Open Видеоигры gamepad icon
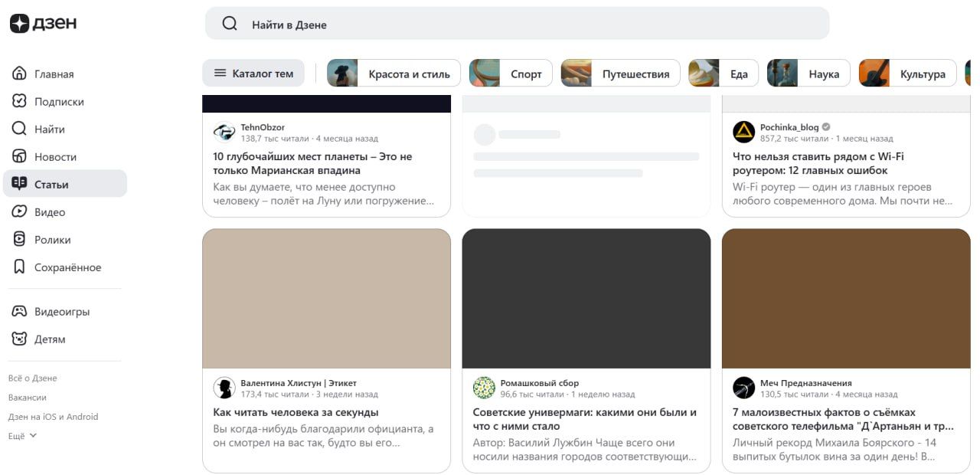Screen dimensions: 980x475 click(x=20, y=312)
